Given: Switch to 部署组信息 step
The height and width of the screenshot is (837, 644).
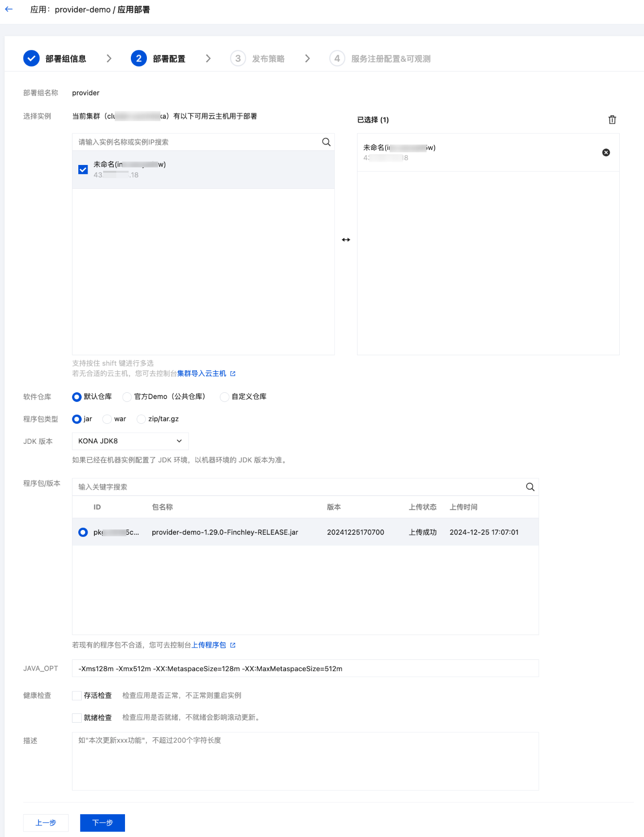Looking at the screenshot, I should [x=66, y=59].
